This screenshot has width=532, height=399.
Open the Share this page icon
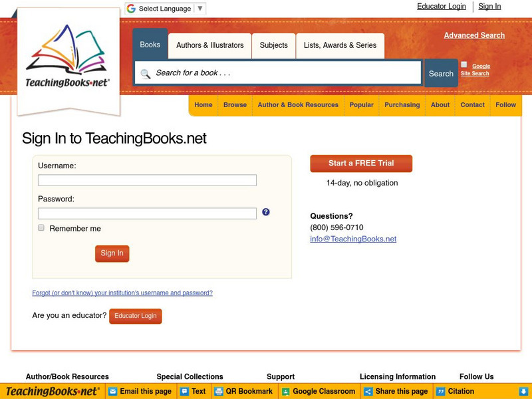pyautogui.click(x=368, y=391)
